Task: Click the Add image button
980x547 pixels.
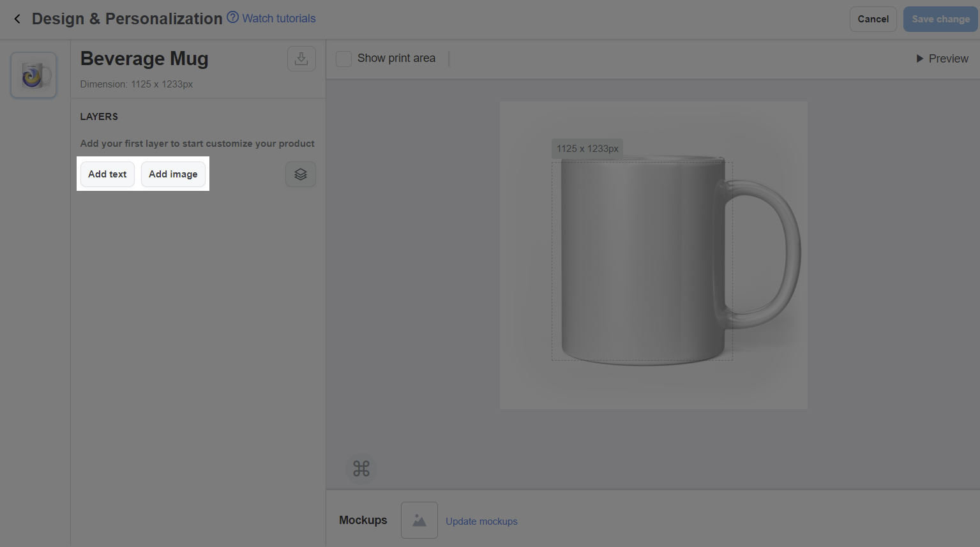Action: [173, 174]
